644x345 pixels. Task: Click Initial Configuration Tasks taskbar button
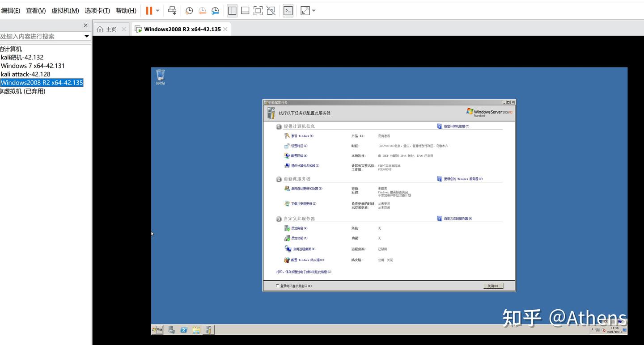point(209,330)
